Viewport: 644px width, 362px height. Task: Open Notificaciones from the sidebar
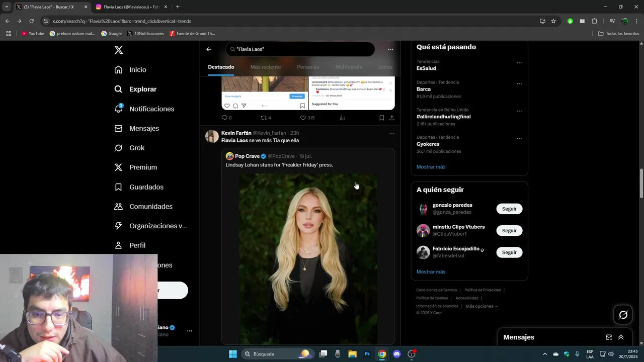coord(144,109)
